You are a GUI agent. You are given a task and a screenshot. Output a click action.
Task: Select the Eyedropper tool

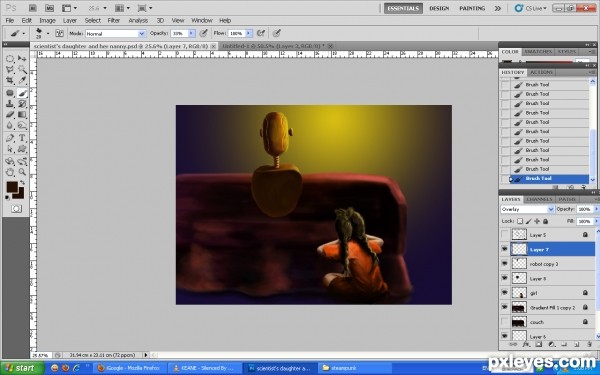22,80
